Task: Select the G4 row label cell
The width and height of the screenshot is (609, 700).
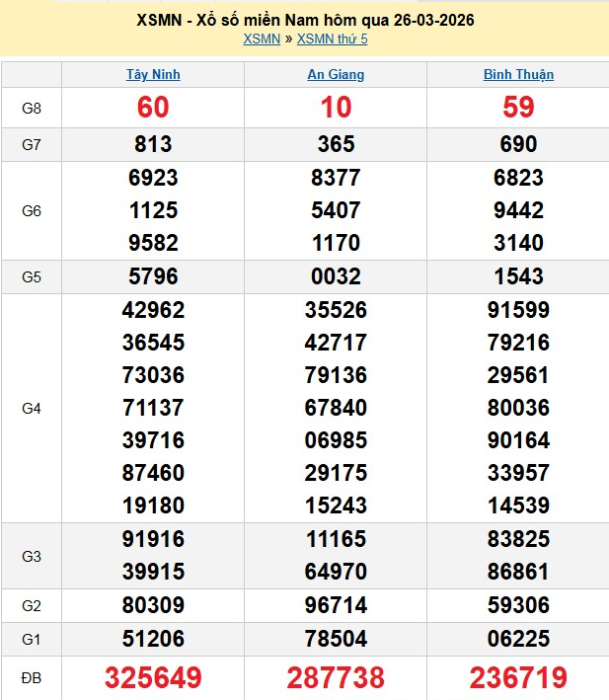Action: tap(32, 408)
